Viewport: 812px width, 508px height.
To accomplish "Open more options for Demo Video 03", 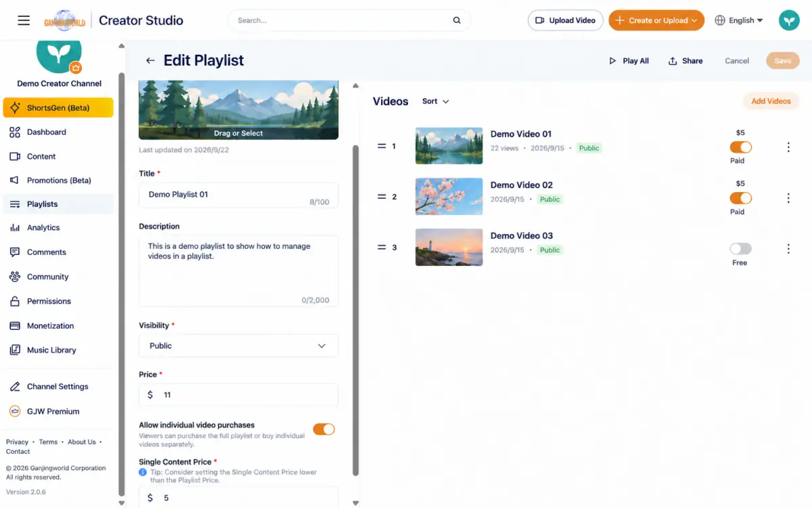I will [x=788, y=249].
